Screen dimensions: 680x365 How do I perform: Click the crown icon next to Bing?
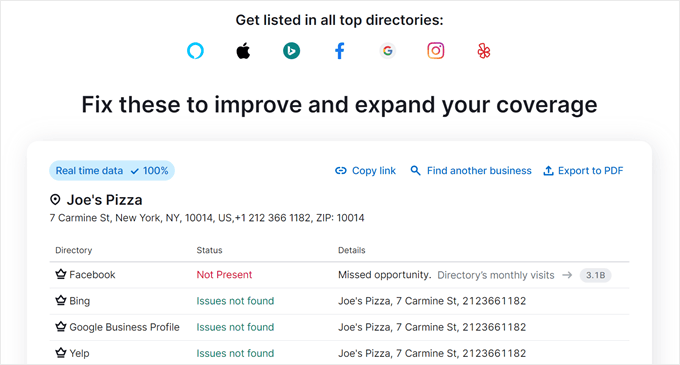coord(60,300)
